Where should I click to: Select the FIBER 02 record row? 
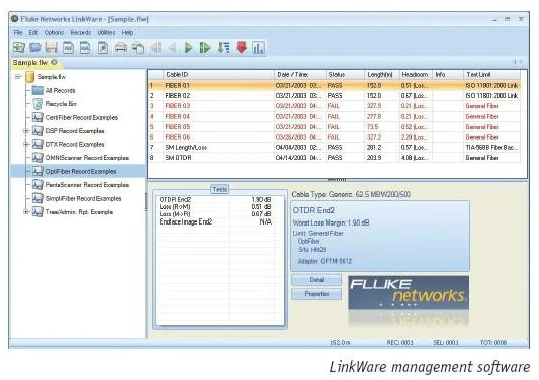pyautogui.click(x=334, y=96)
